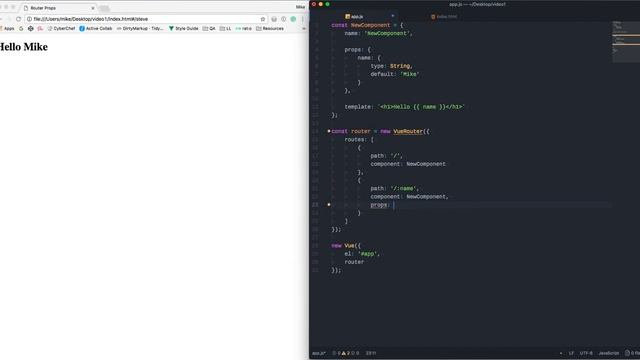The height and width of the screenshot is (360, 640).
Task: Switch to the index.html editor tab
Action: click(444, 17)
